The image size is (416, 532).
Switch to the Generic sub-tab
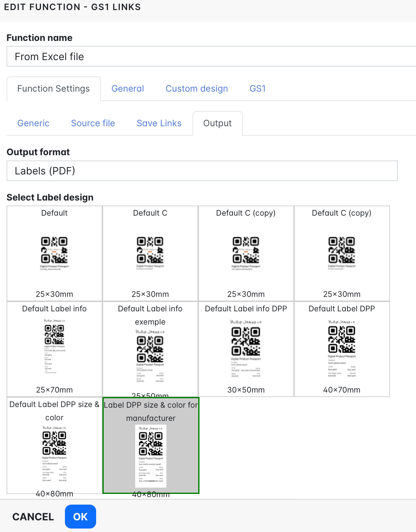pyautogui.click(x=33, y=123)
